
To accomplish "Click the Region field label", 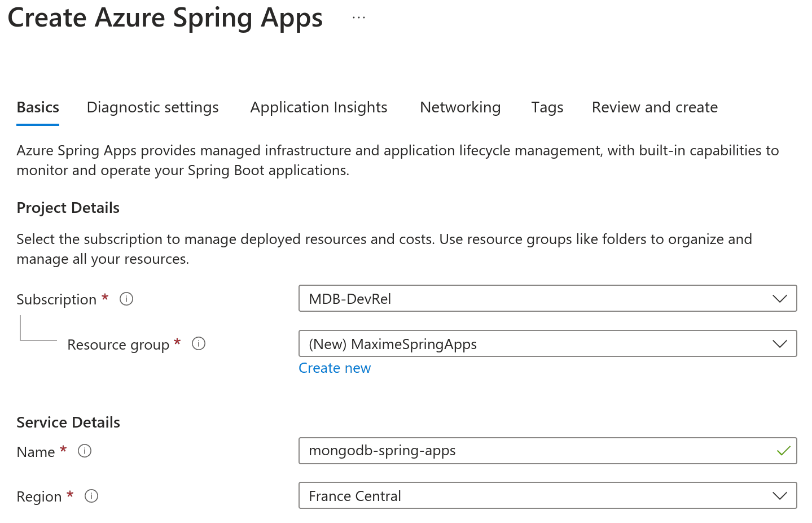I will (x=39, y=496).
